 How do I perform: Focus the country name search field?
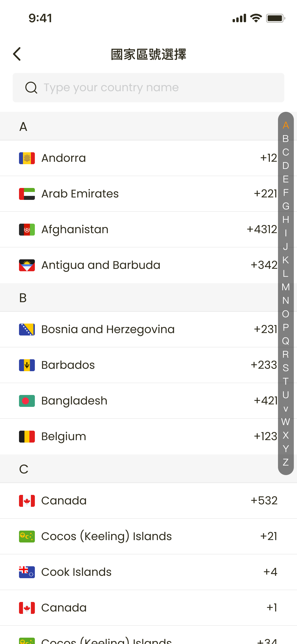158,88
